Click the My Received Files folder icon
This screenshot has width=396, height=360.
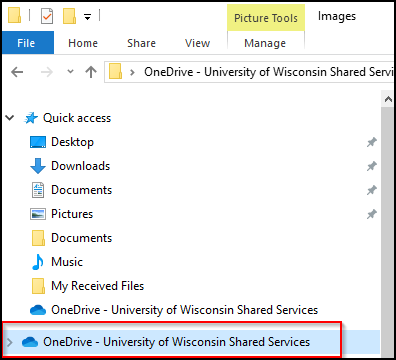coord(38,286)
